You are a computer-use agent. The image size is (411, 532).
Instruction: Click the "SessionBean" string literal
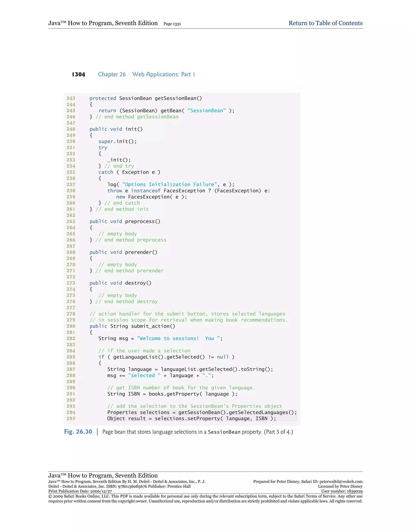pyautogui.click(x=207, y=111)
